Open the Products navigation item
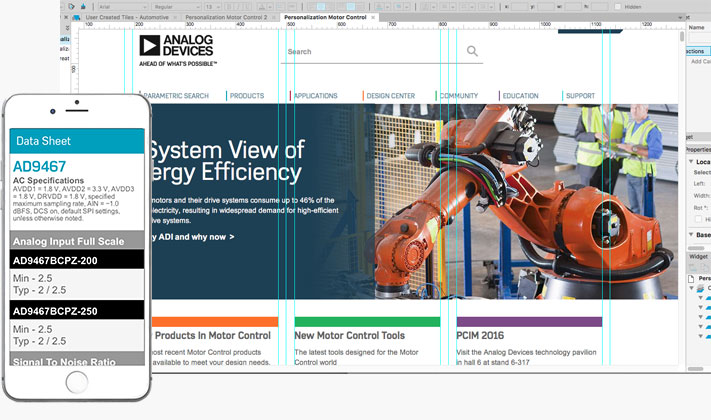Screen dimensions: 711x420 pyautogui.click(x=246, y=96)
